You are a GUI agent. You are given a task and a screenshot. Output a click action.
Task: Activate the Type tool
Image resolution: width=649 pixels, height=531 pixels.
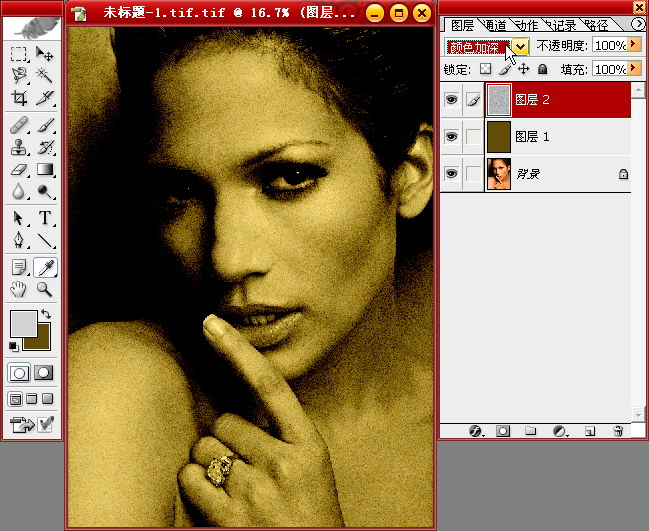click(45, 218)
